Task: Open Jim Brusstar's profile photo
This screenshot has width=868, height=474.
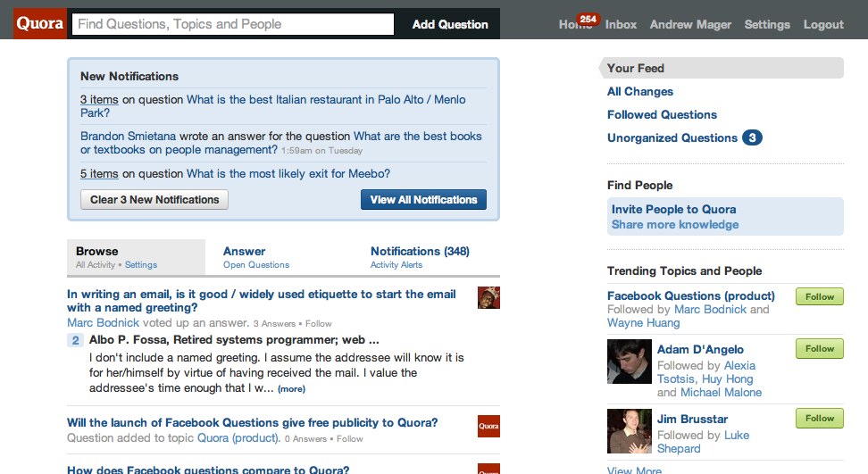Action: click(x=629, y=431)
